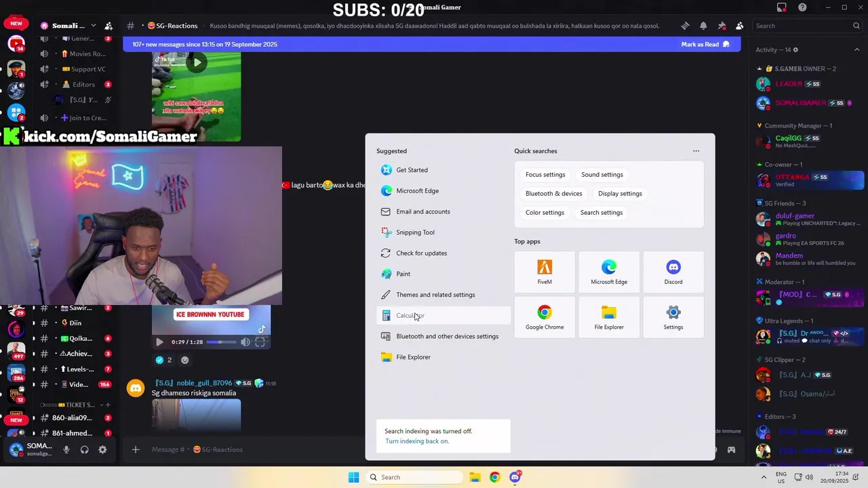Toggle the member list icon
This screenshot has width=868, height=488.
coord(739,26)
